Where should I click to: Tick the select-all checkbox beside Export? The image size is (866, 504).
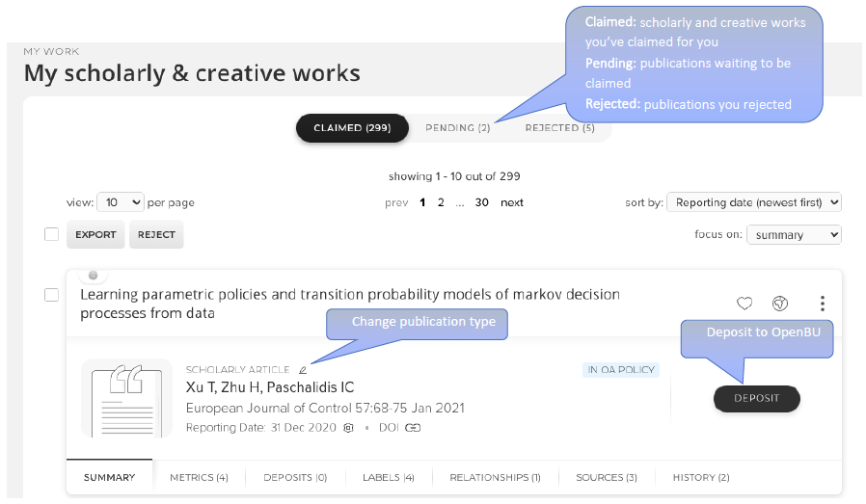pos(52,234)
